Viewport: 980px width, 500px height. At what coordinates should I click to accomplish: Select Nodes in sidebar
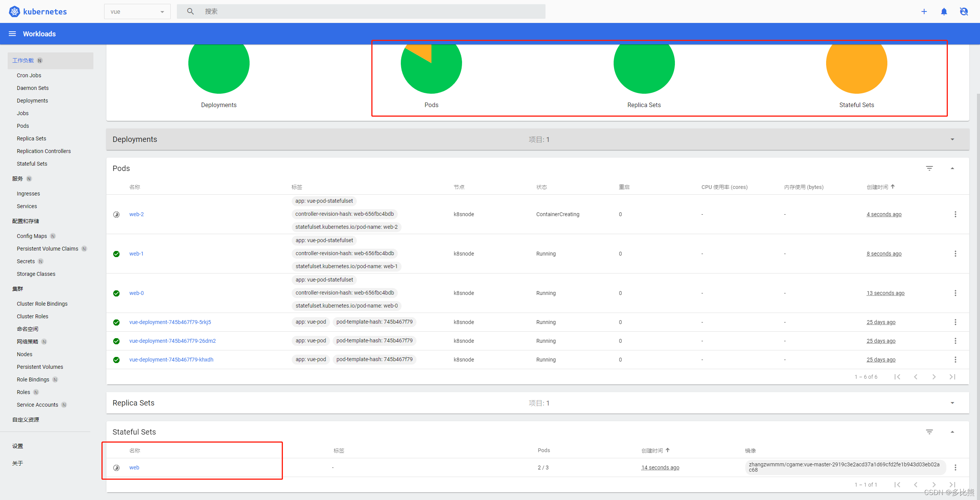[x=24, y=354]
